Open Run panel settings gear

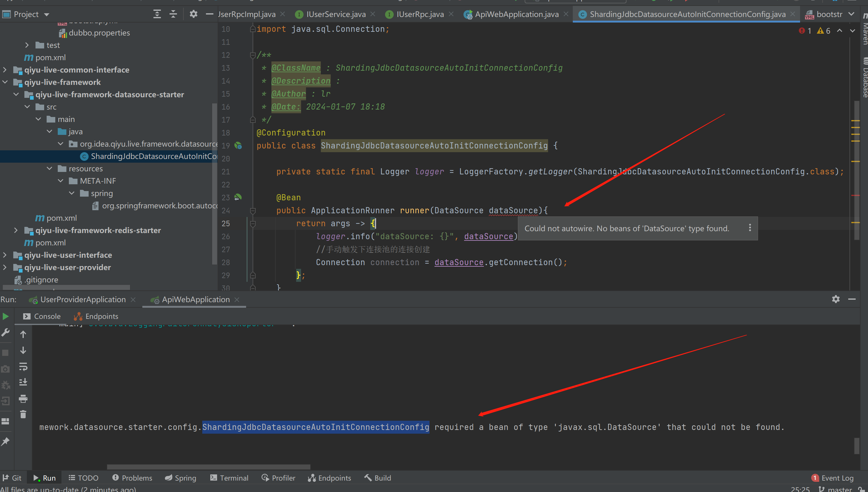coord(836,299)
